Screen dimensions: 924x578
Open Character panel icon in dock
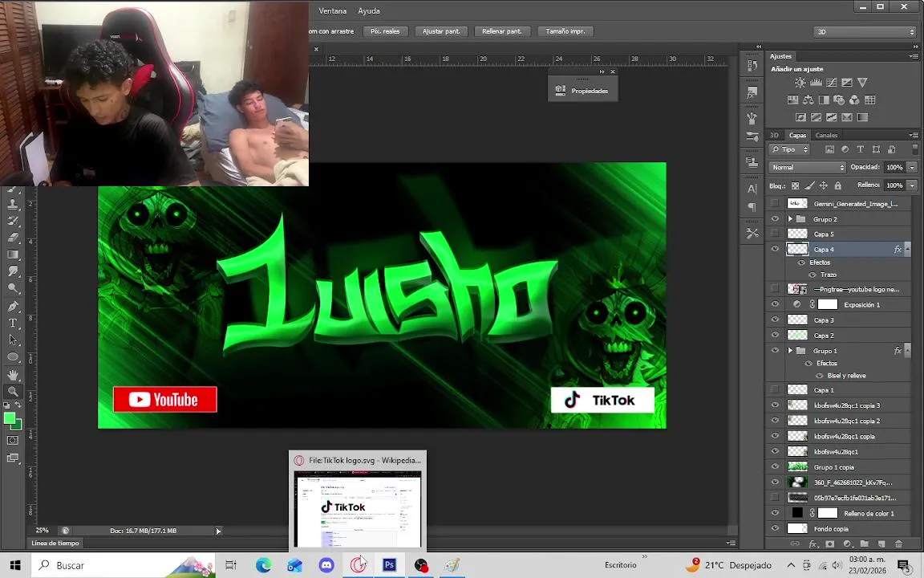point(752,189)
